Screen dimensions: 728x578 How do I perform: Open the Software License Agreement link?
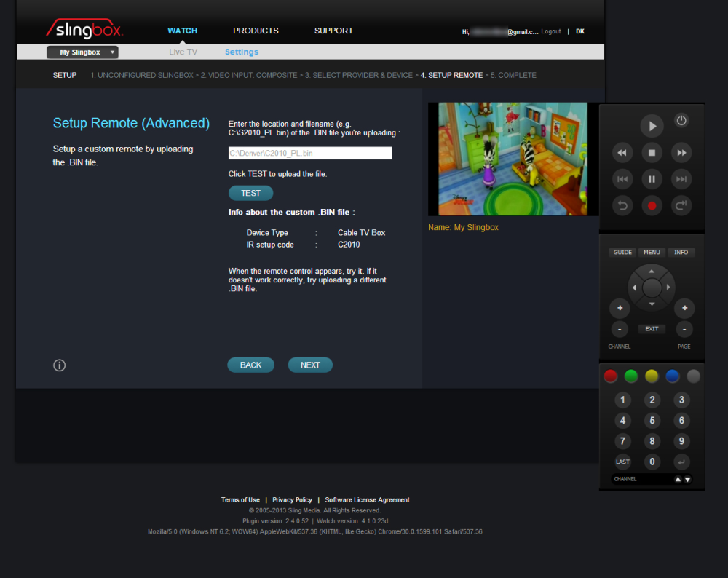point(367,500)
